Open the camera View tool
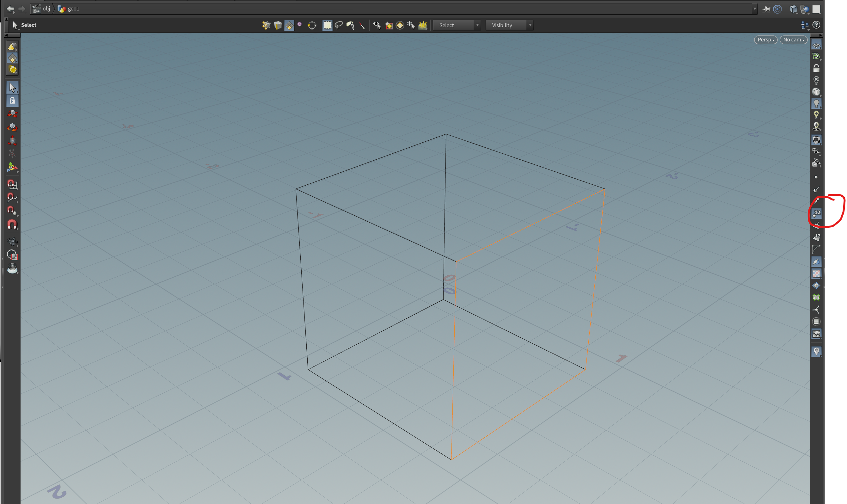The width and height of the screenshot is (847, 504). tap(12, 242)
